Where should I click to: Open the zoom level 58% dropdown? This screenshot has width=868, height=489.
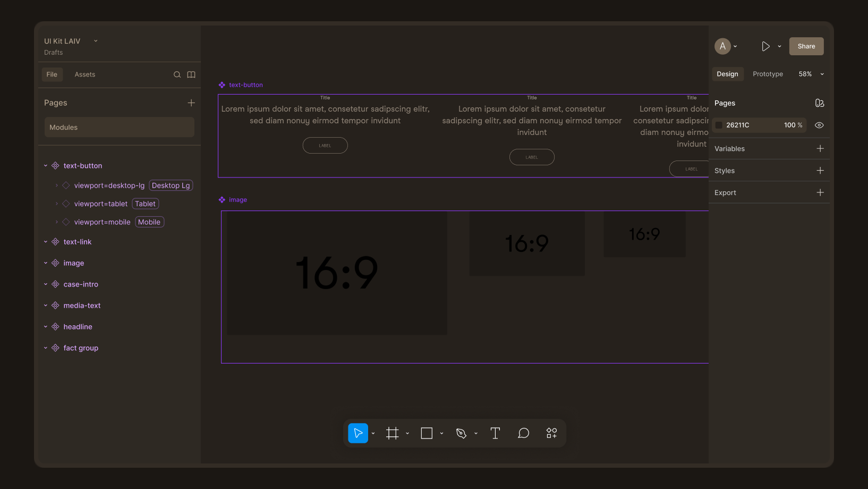(x=822, y=74)
